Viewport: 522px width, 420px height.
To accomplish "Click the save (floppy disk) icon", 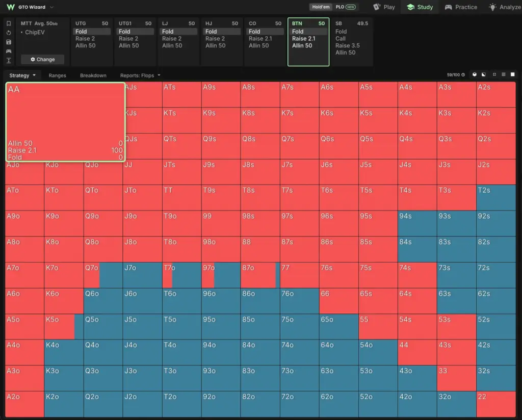I will [9, 42].
